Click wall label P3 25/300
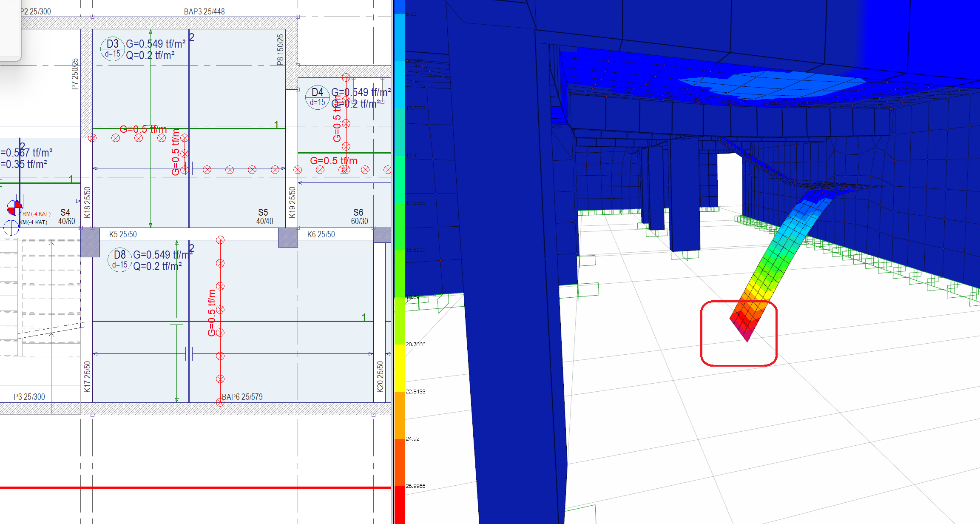The height and width of the screenshot is (524, 980). click(x=29, y=397)
